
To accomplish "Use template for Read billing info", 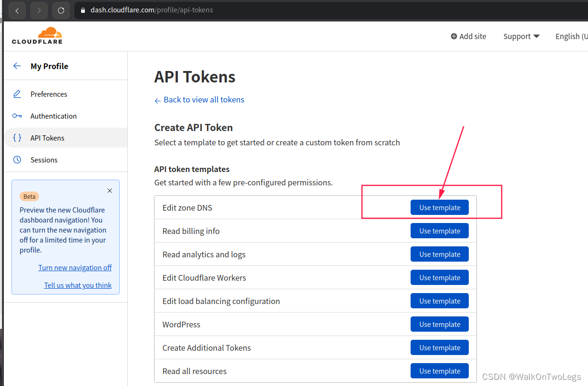I will point(440,231).
